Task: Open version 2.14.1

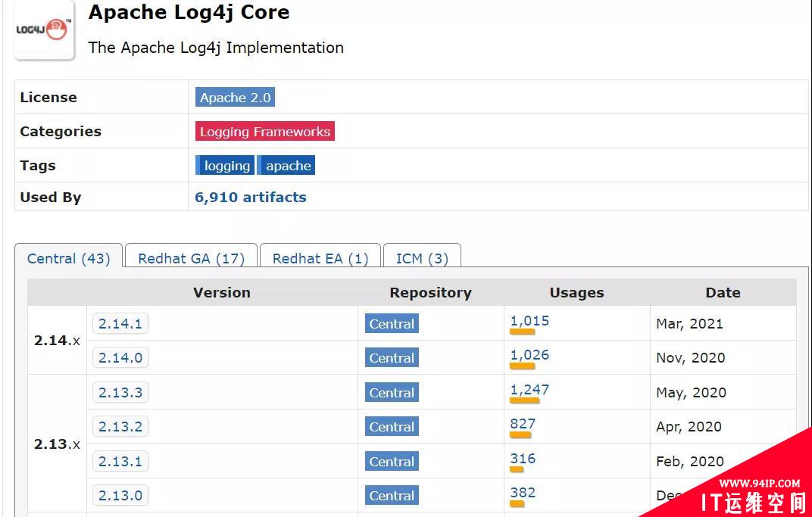Action: (120, 323)
